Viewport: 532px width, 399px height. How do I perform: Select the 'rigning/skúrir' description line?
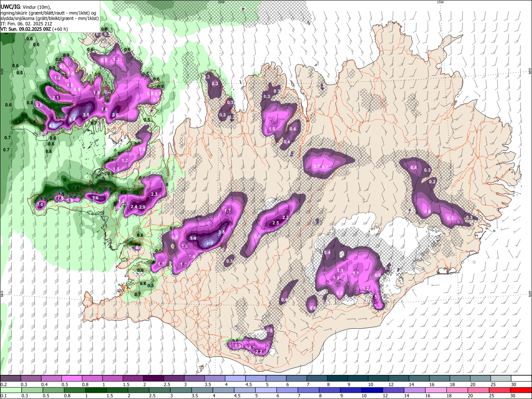[48, 13]
